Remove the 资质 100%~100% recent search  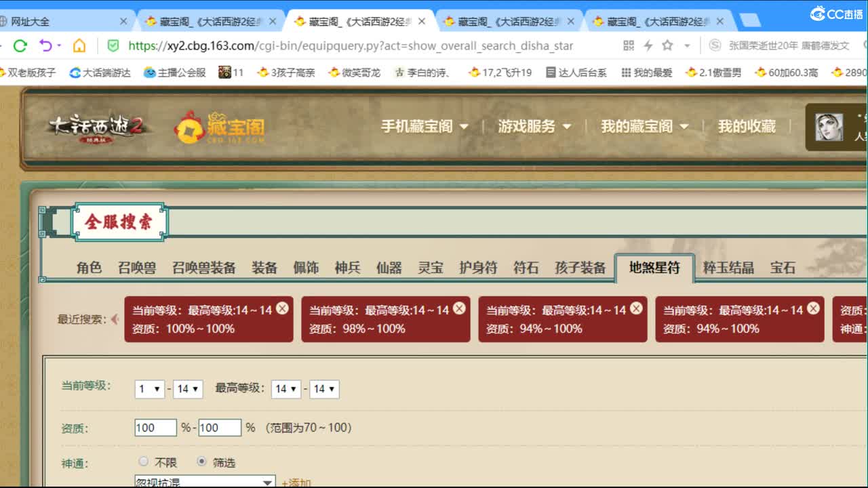click(282, 308)
